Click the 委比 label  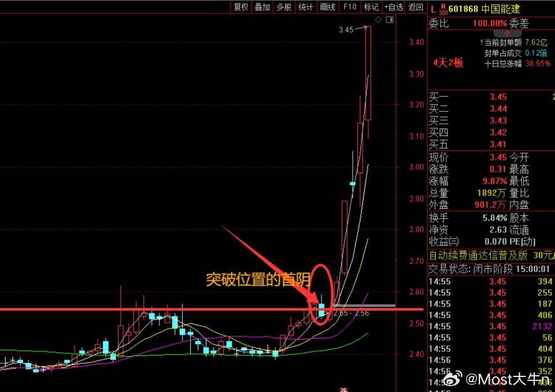[x=439, y=23]
